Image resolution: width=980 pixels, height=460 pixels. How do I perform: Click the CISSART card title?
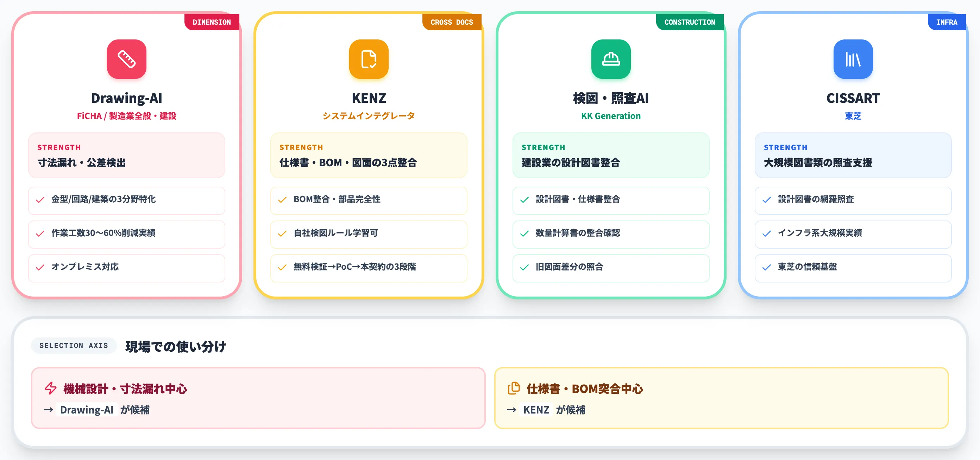pos(853,98)
